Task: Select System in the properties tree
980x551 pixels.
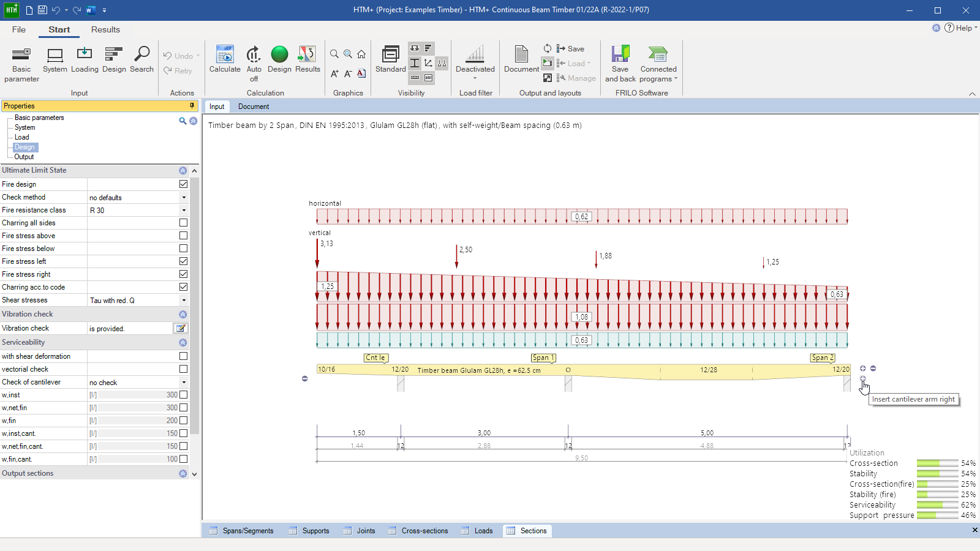Action: [25, 127]
